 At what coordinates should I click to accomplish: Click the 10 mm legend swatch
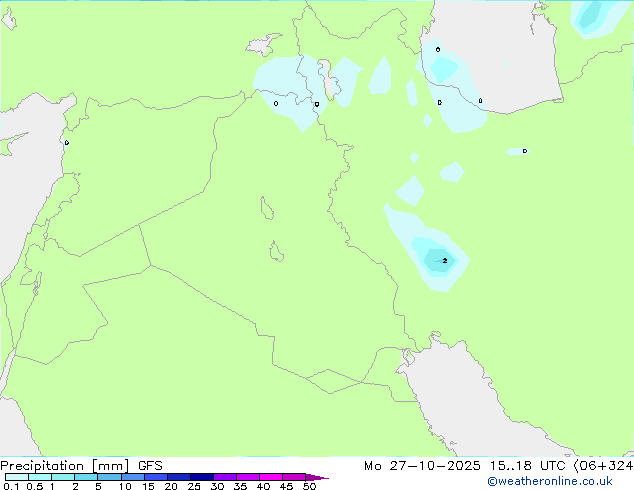(133, 477)
